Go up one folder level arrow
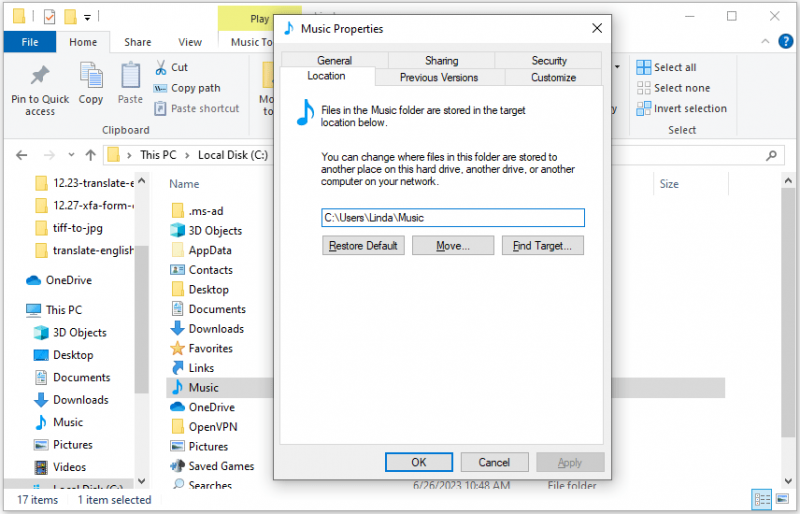The width and height of the screenshot is (800, 514). (x=91, y=155)
